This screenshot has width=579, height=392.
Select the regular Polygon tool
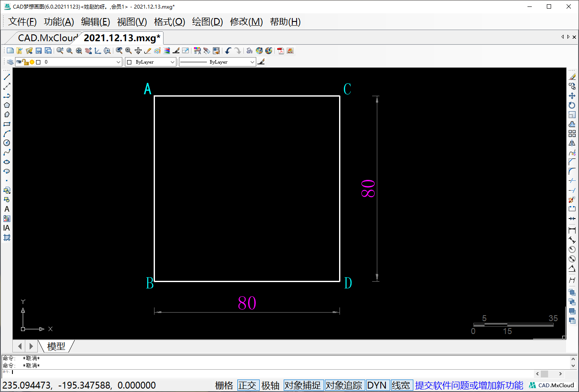[7, 105]
